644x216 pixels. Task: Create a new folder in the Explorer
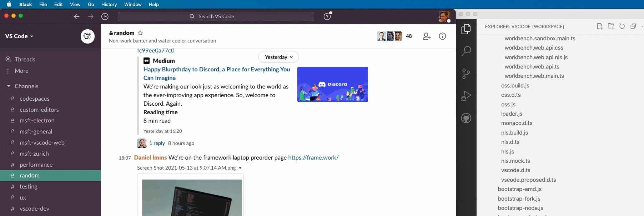click(x=611, y=26)
